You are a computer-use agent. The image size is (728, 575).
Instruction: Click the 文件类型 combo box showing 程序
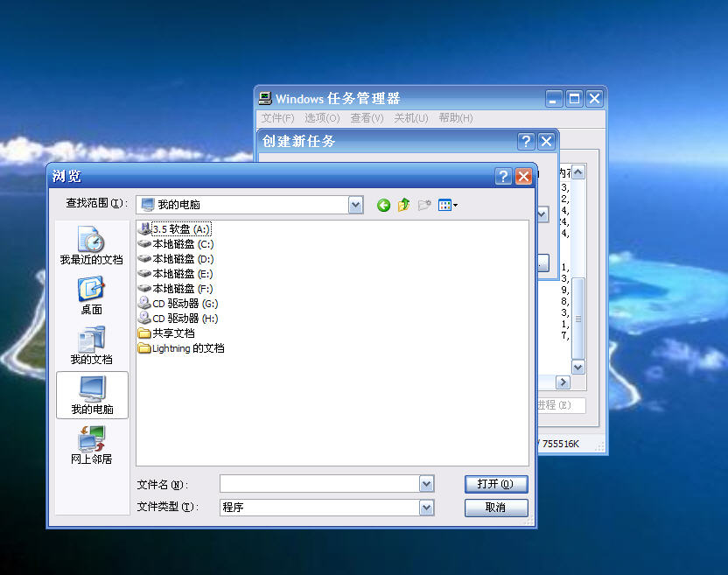coord(327,508)
